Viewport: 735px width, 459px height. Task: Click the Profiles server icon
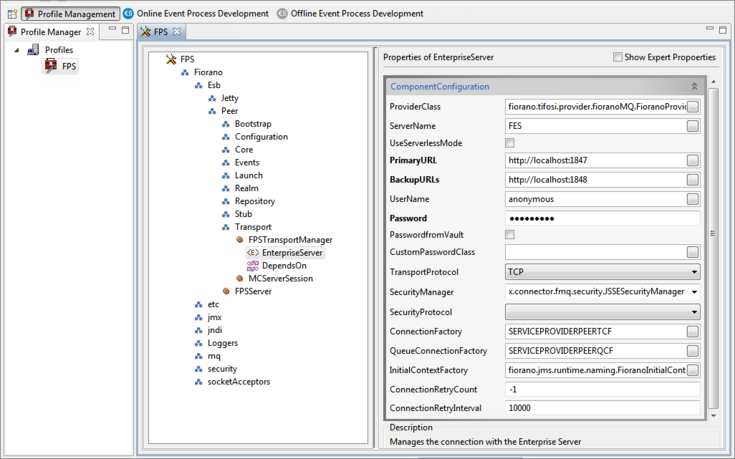[33, 50]
